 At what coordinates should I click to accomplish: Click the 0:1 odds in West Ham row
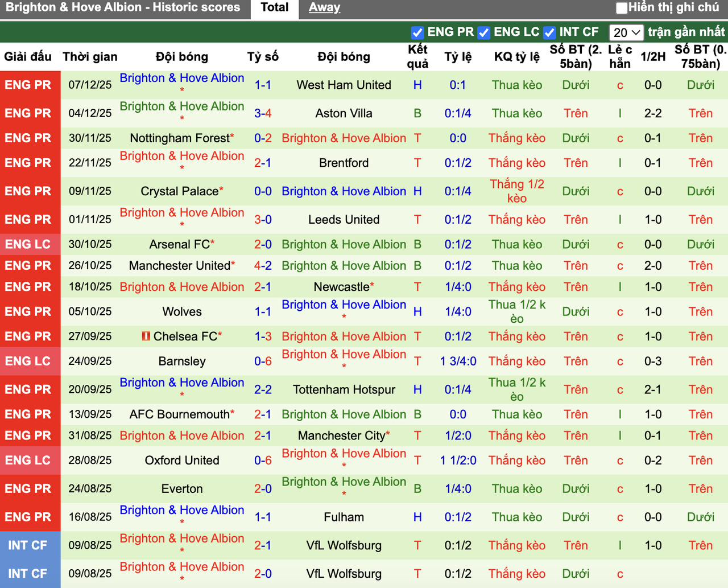[458, 85]
